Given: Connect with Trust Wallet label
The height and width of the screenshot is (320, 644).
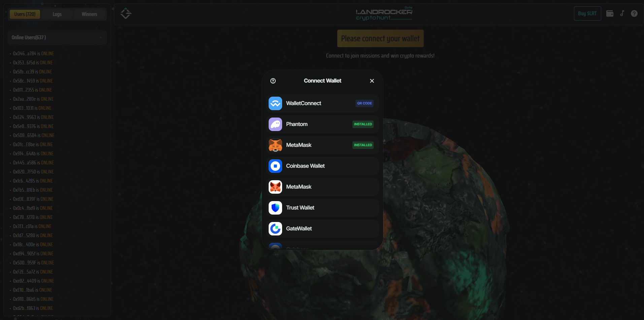Looking at the screenshot, I should click(300, 208).
